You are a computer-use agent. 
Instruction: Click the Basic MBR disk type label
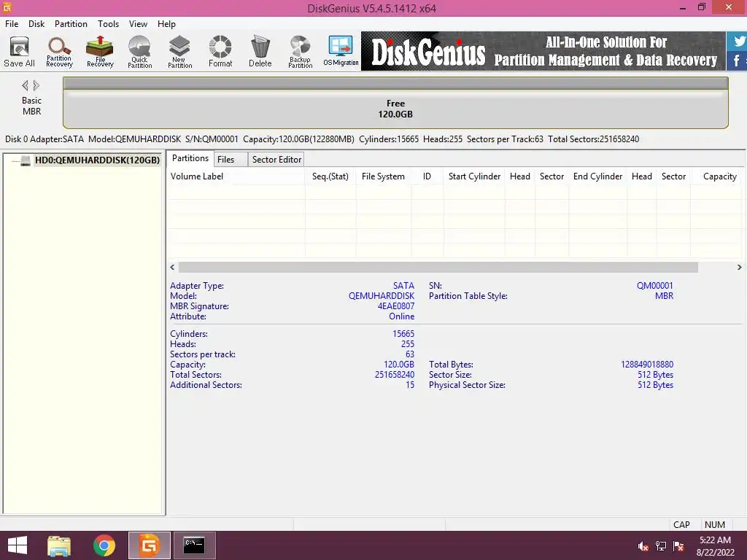(x=31, y=106)
